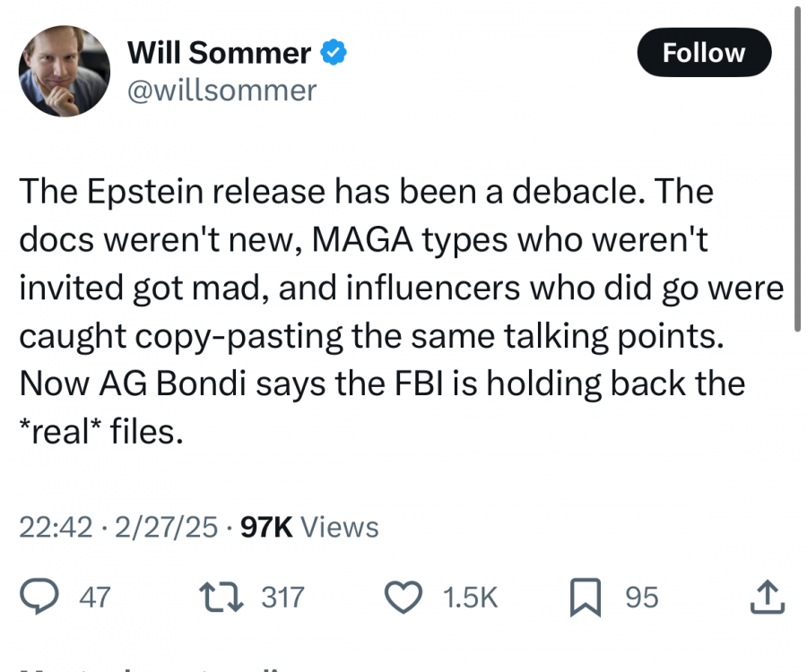807x672 pixels.
Task: Click the vertical scrollbar on the right edge
Action: tap(796, 170)
